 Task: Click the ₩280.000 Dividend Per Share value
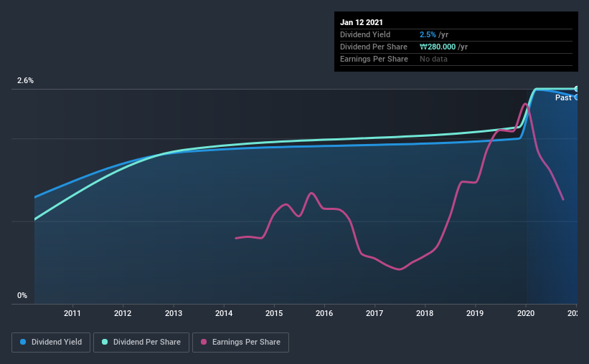(x=438, y=47)
